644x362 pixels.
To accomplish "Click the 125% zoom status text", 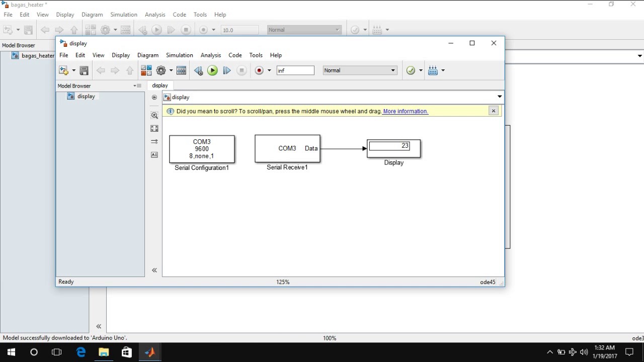I will click(283, 282).
